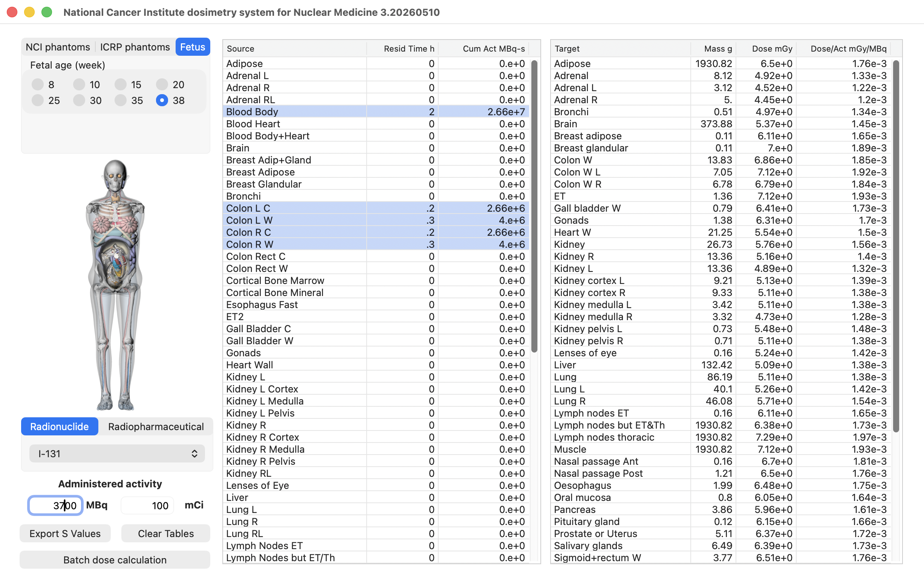Pick the 30 week fetal age radio
Screen dimensions: 924x580
(79, 101)
